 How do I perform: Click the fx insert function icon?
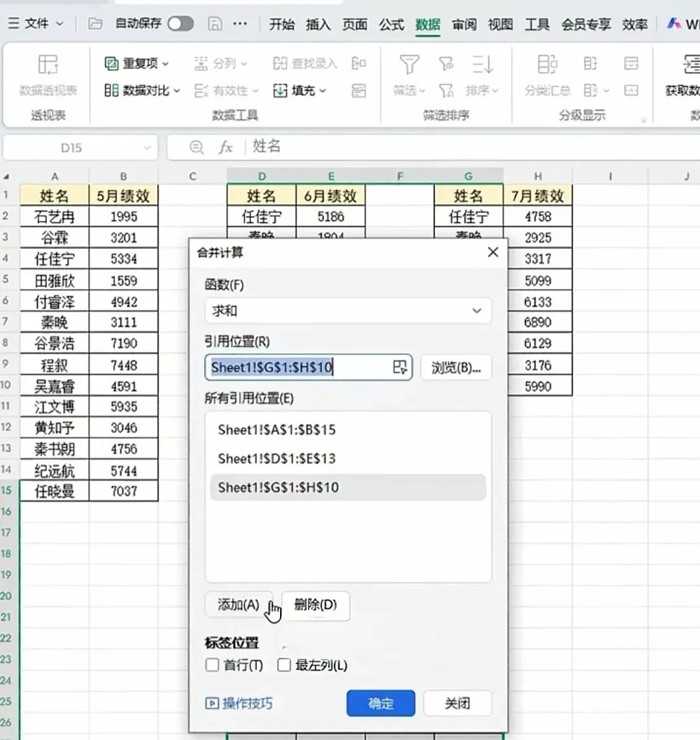226,148
